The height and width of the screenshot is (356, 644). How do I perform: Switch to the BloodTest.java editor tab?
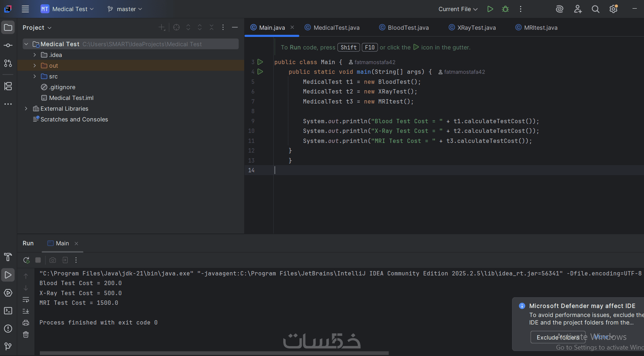pos(408,28)
